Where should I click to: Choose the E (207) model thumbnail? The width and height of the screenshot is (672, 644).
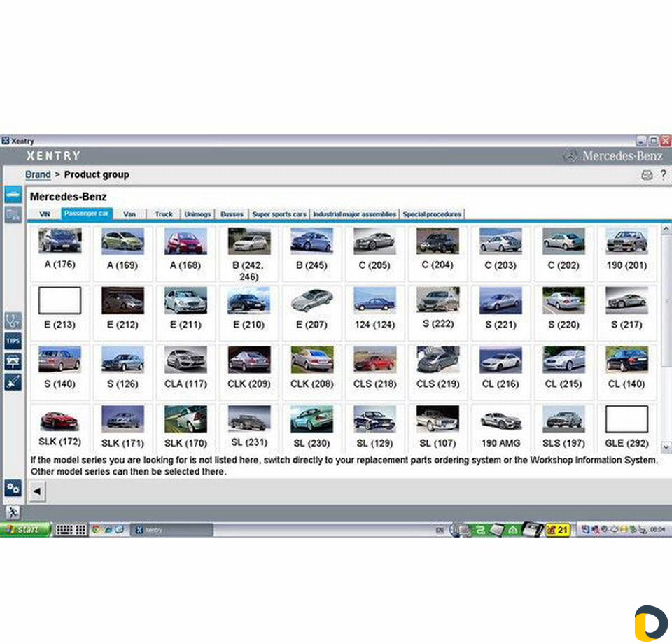pos(311,300)
